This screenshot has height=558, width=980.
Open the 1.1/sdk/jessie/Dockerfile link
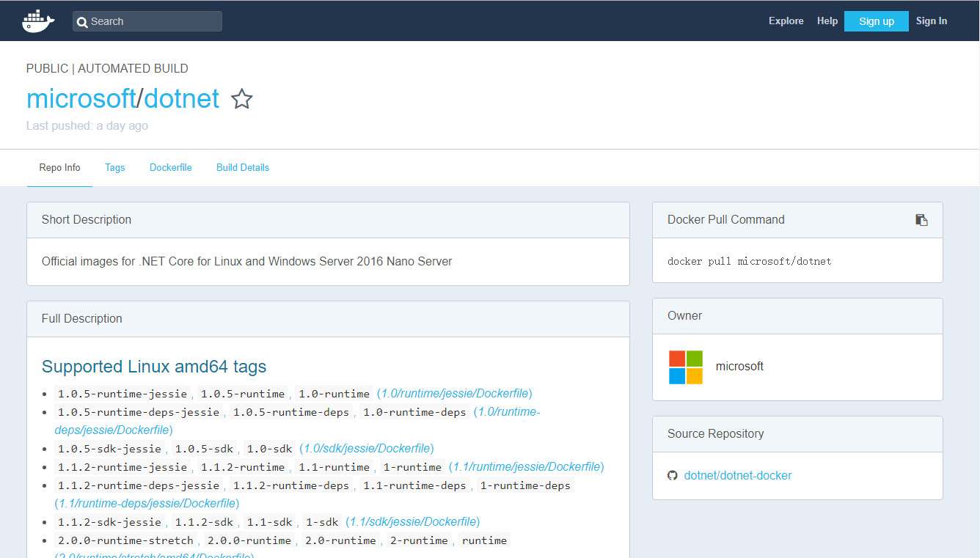coord(413,522)
